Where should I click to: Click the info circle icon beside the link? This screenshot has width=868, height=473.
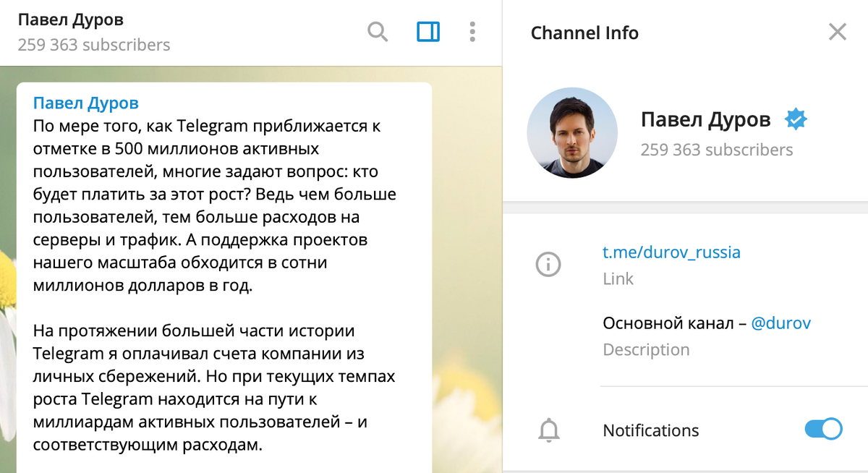click(548, 265)
